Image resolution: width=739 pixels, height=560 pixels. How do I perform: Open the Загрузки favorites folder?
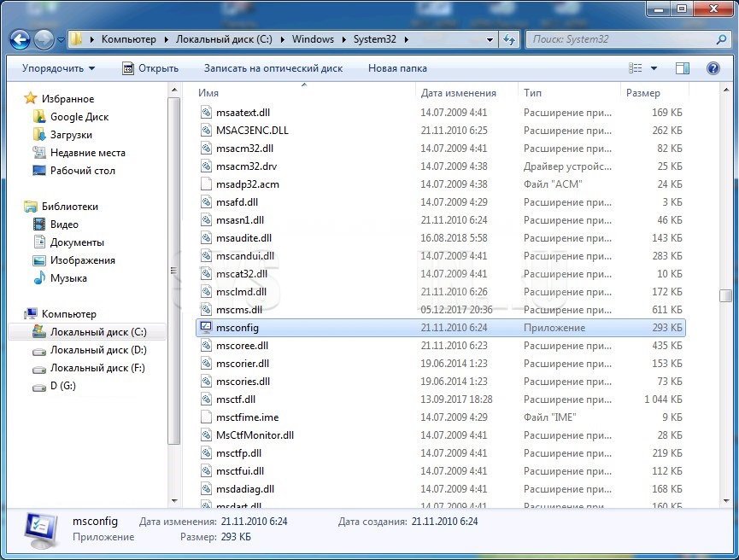click(x=70, y=135)
